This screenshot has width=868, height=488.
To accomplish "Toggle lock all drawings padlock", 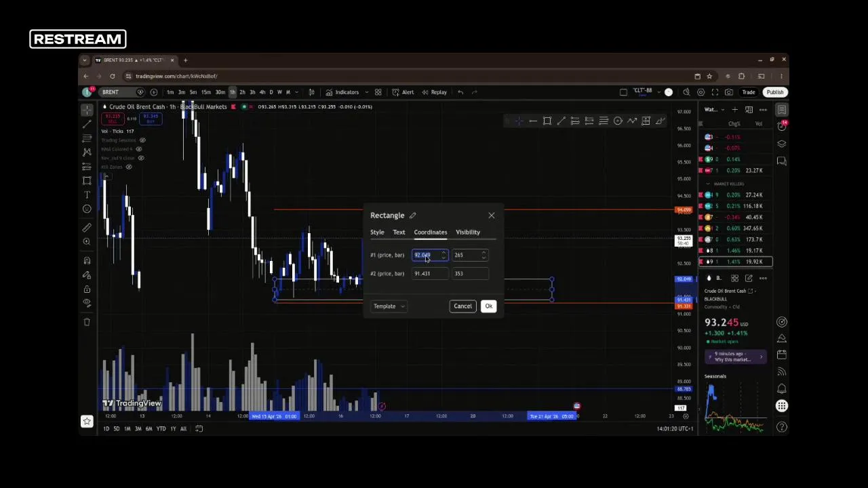I will coord(87,289).
